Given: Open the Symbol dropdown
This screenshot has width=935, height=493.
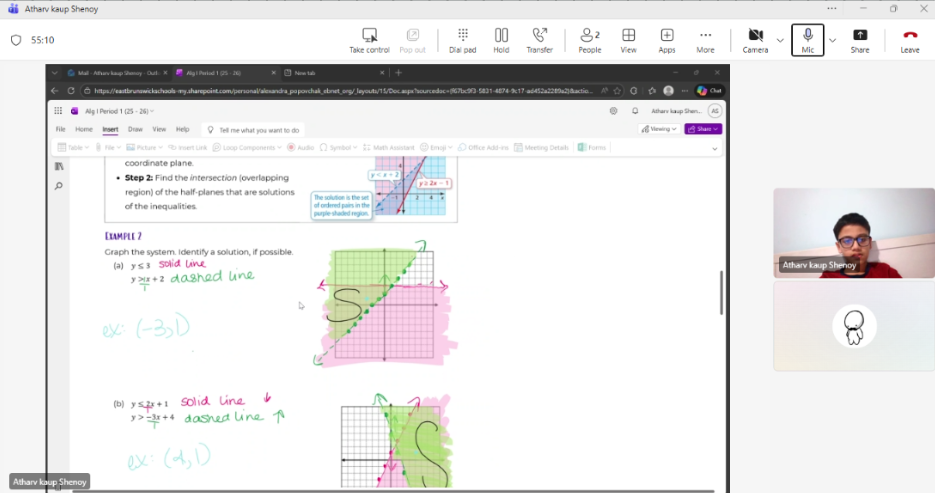Looking at the screenshot, I should pyautogui.click(x=338, y=147).
